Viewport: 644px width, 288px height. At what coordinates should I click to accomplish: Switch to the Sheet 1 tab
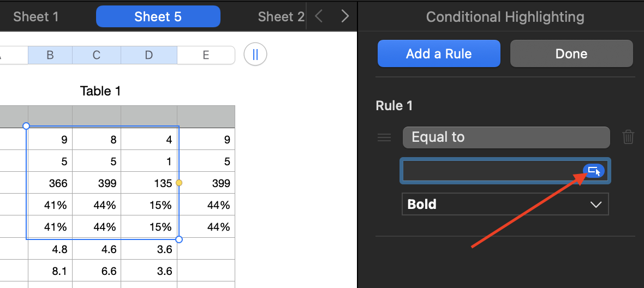pos(36,16)
